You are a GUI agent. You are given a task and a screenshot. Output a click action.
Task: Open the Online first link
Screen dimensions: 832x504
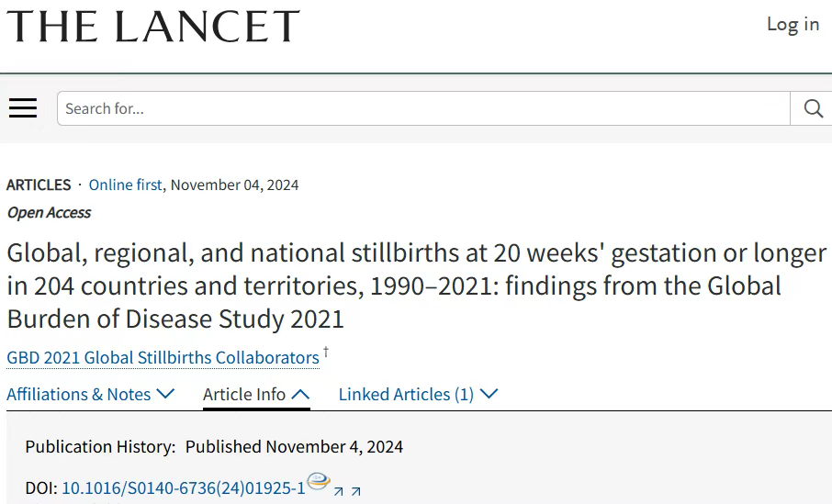125,185
